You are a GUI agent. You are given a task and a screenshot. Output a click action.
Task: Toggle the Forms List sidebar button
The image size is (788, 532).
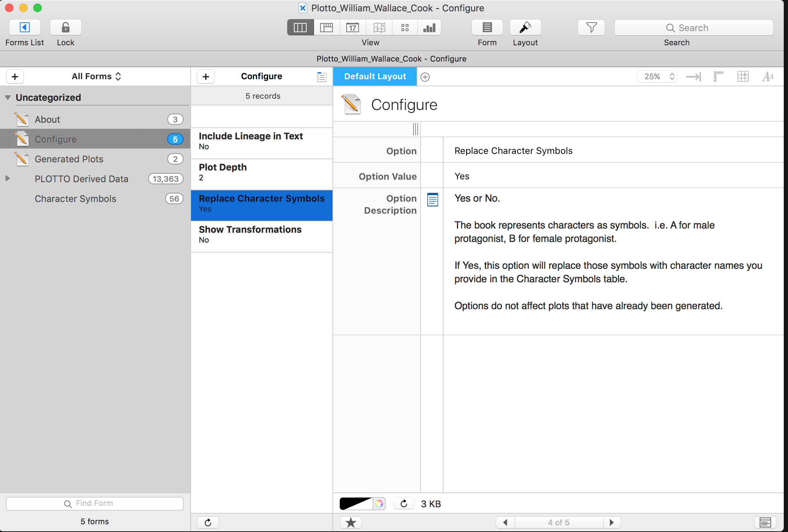click(24, 28)
